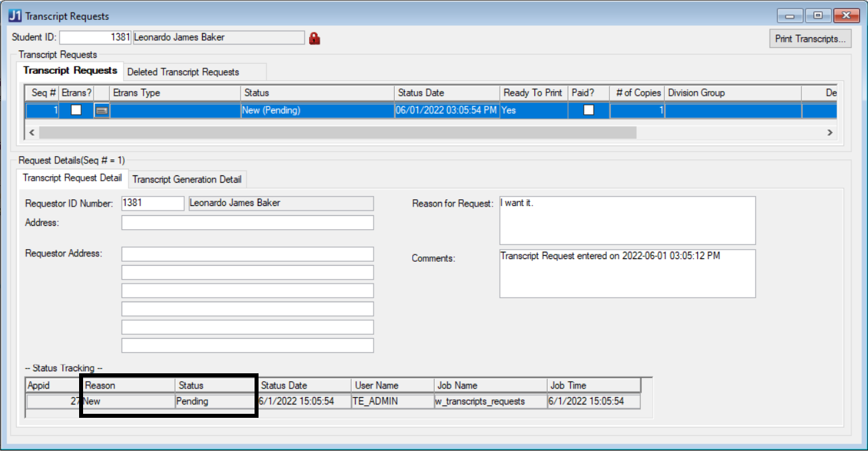This screenshot has height=451, width=868.
Task: Click the Print Transcripts button
Action: point(810,39)
